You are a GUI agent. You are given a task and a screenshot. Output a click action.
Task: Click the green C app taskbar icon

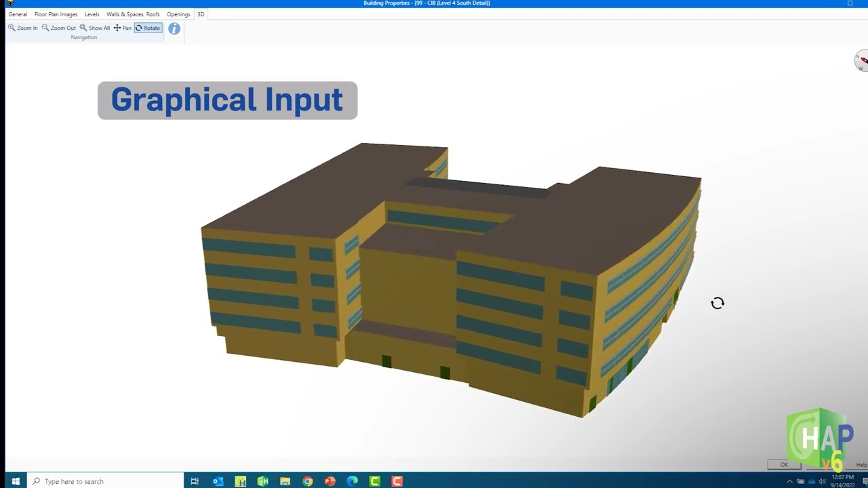[x=374, y=481]
